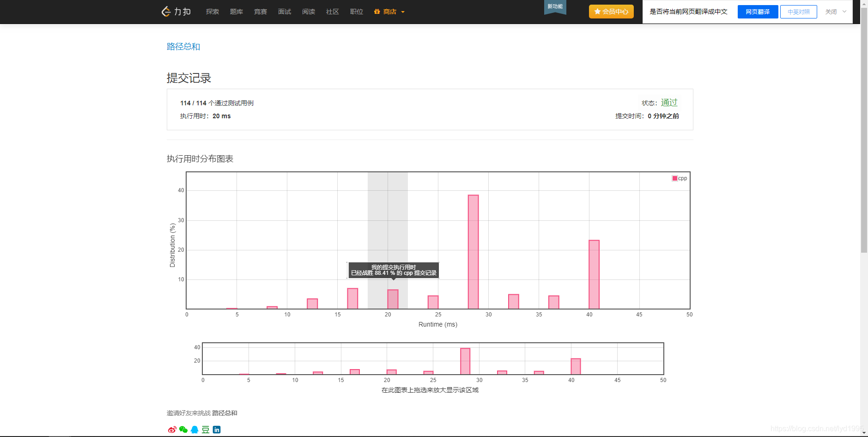Share via QQ icon

194,430
